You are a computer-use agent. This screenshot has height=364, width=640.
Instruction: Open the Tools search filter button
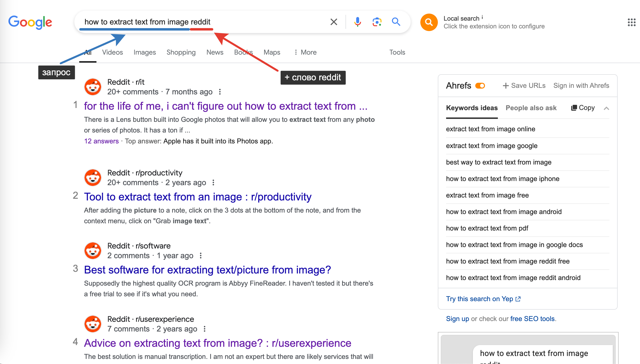(x=397, y=52)
